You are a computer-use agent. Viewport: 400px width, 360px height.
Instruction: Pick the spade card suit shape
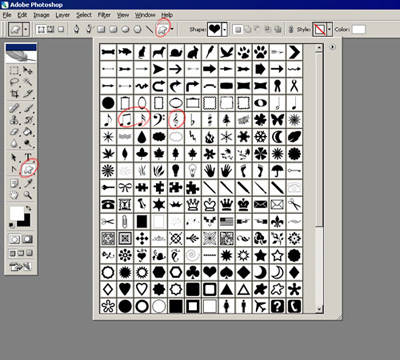[x=227, y=272]
